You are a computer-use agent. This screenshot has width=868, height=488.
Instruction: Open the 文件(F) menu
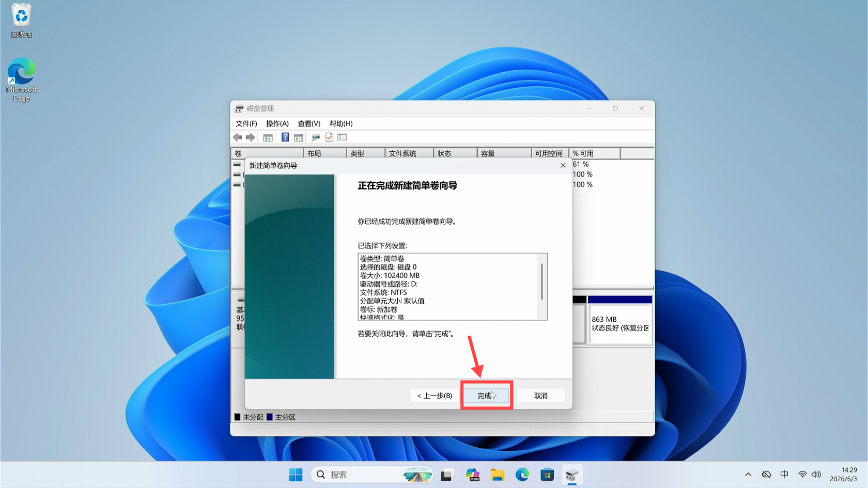pos(246,124)
